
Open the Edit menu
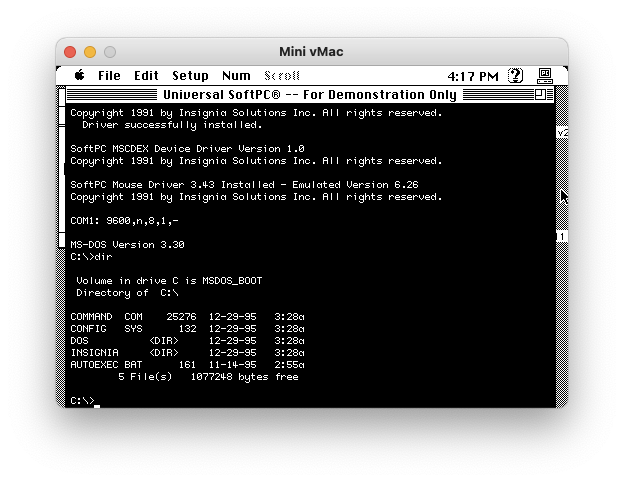click(146, 76)
